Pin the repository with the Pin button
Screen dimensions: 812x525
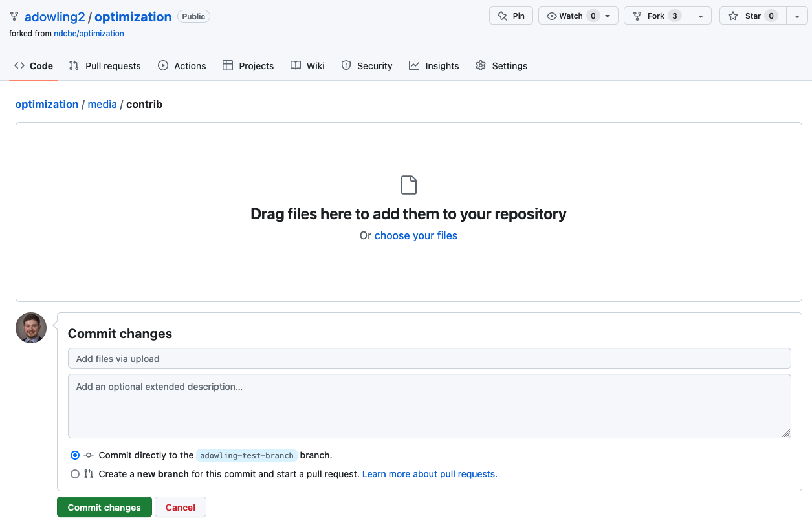(x=511, y=16)
